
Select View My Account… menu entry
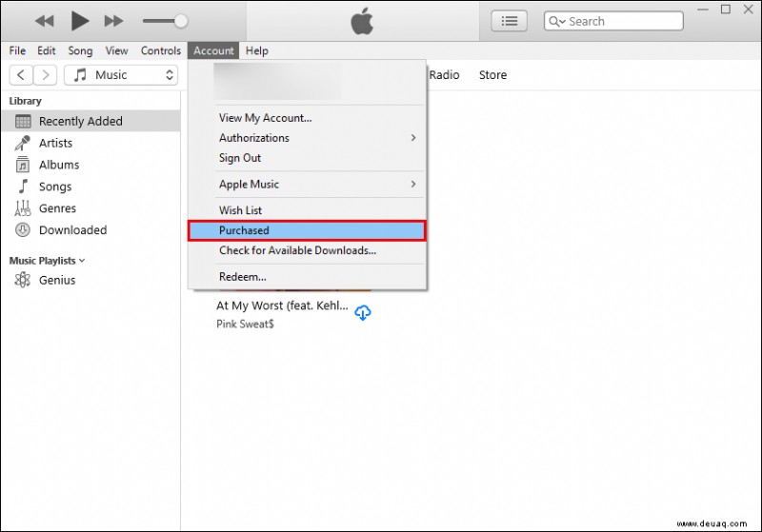[307, 118]
